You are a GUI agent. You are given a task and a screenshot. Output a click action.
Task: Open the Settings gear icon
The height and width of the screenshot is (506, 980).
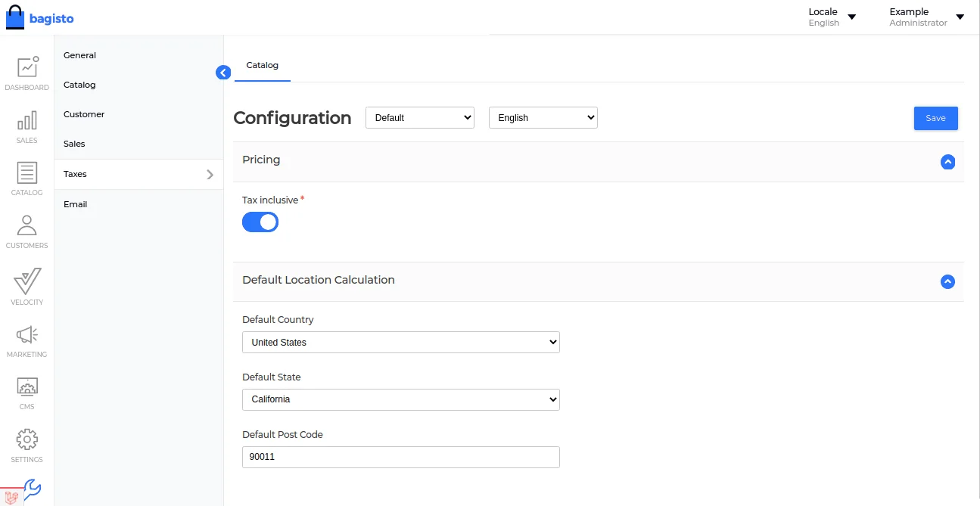tap(27, 439)
